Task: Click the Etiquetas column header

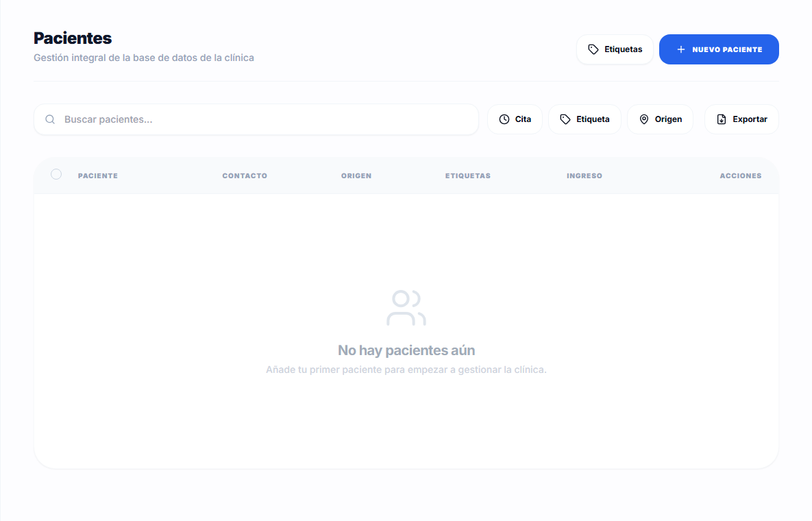Action: [467, 176]
